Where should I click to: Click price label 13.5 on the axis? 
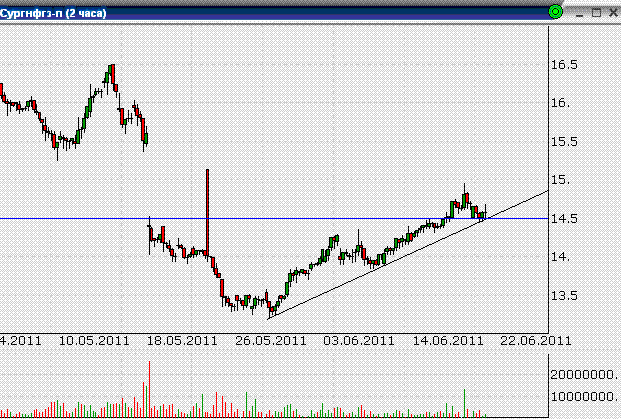click(564, 295)
